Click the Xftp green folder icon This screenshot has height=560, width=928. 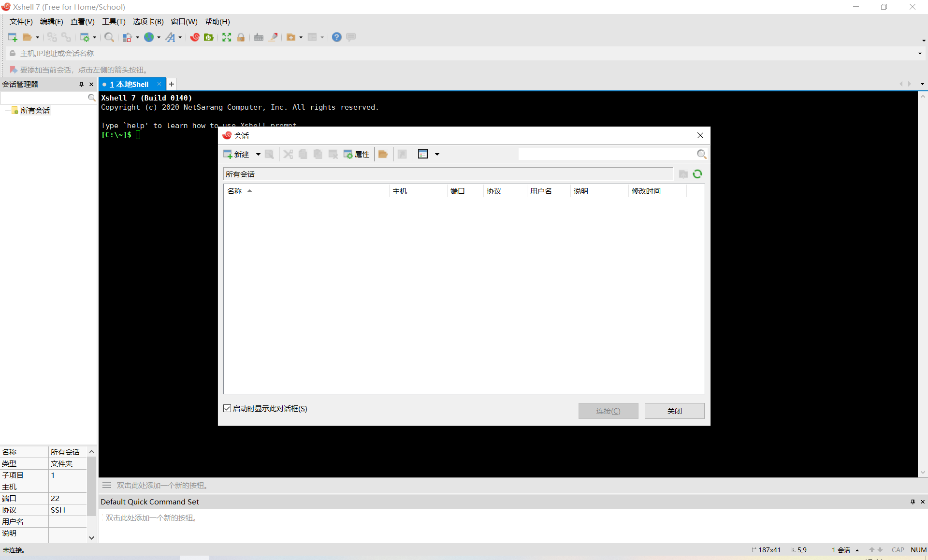coord(209,37)
